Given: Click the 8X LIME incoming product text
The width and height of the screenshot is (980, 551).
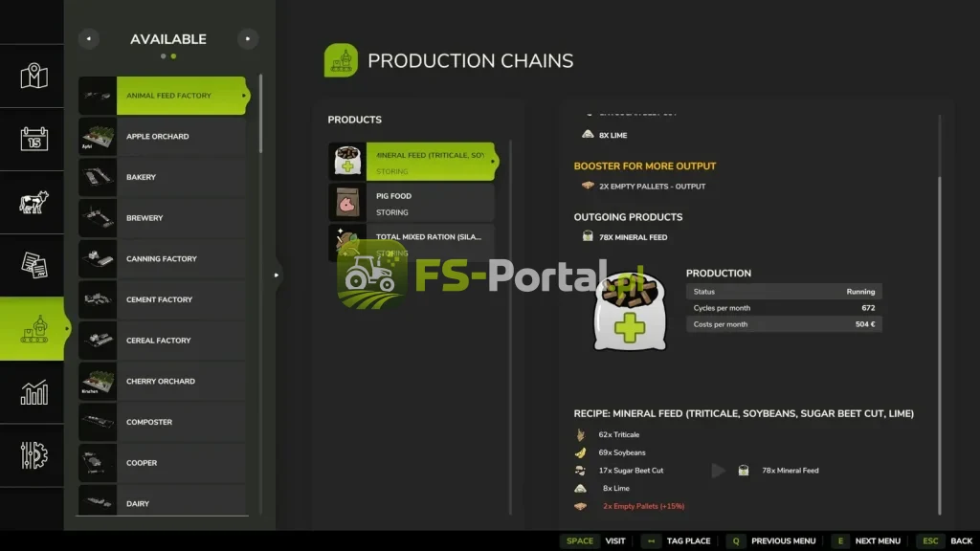Looking at the screenshot, I should pos(612,135).
